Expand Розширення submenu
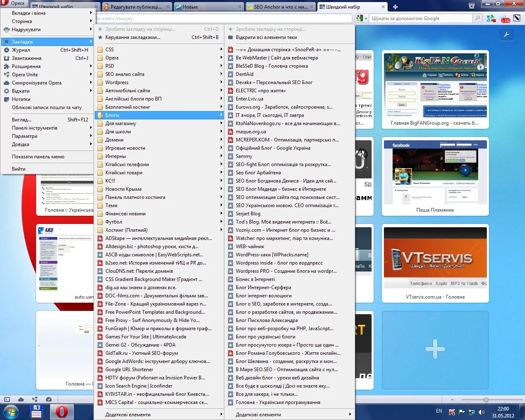The image size is (525, 420). (x=48, y=66)
